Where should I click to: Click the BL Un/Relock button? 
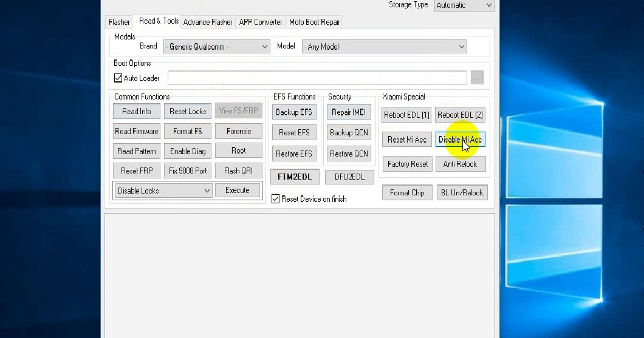point(462,193)
